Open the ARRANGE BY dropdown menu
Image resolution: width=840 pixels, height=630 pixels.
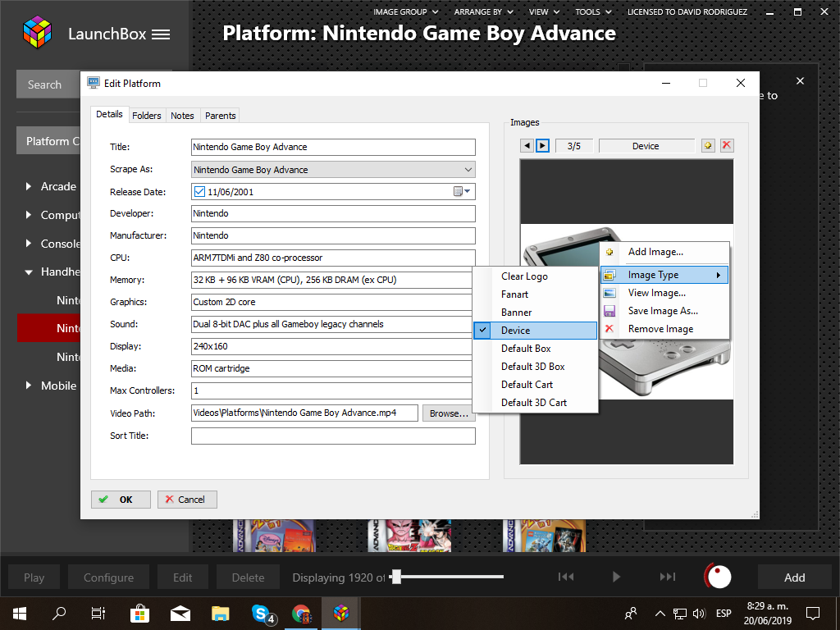[x=483, y=11]
